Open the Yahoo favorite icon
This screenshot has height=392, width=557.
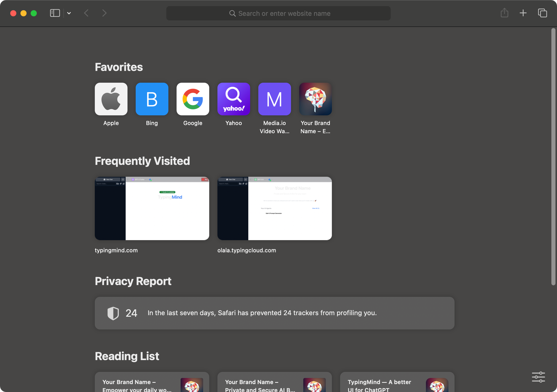click(x=234, y=99)
